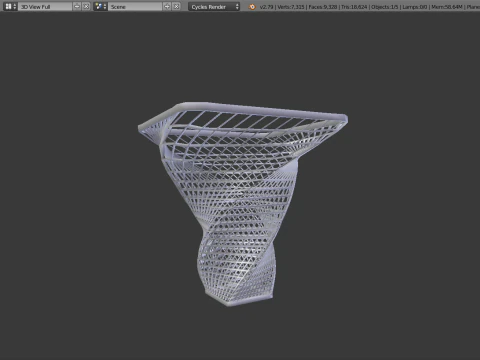Screen dimensions: 480x360
Task: Click the 3D View Full layout name field
Action: 45,6
